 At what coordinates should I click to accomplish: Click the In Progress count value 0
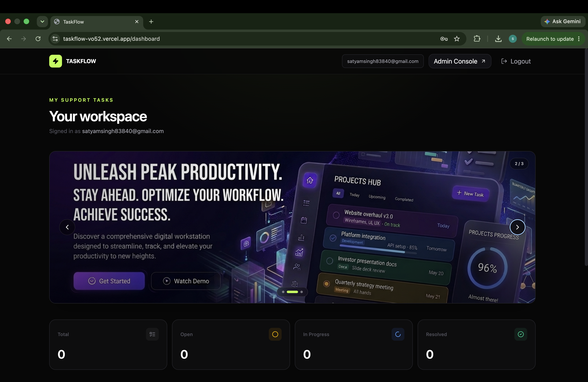tap(307, 354)
